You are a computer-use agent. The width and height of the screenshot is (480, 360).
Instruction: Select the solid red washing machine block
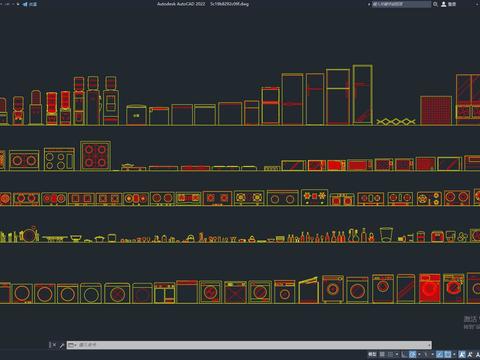(430, 288)
